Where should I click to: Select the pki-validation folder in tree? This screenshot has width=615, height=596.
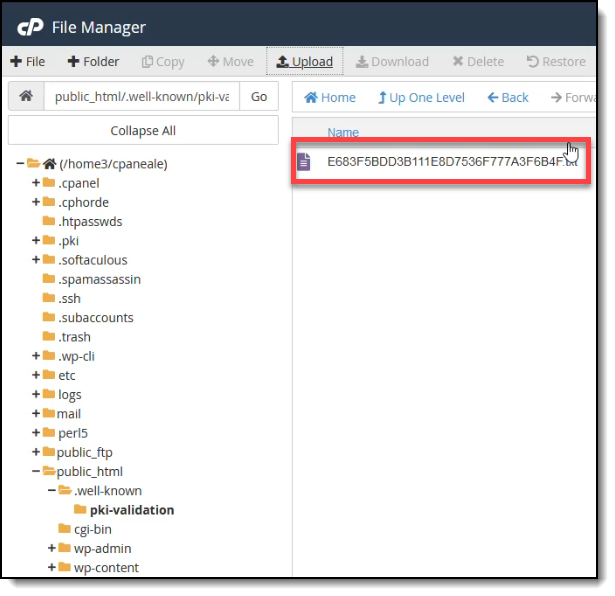click(x=131, y=510)
